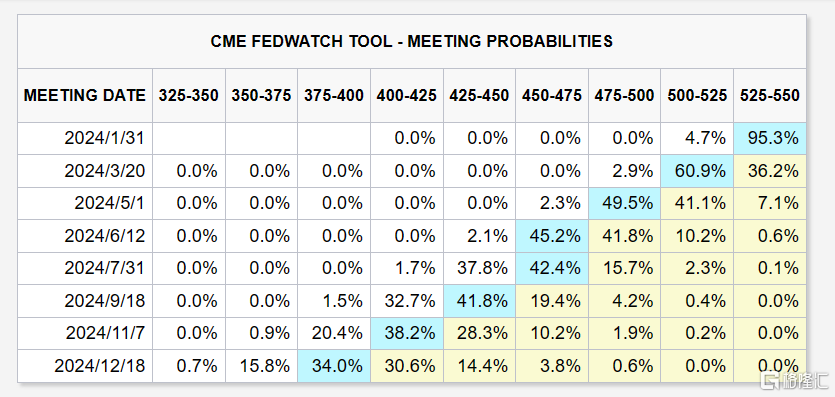Select the 34.0% cell for 2024/12/18
This screenshot has height=397, width=835.
(x=334, y=366)
